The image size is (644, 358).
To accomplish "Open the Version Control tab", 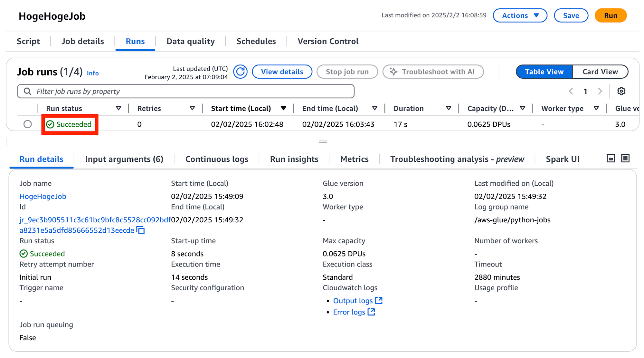I will (x=328, y=41).
